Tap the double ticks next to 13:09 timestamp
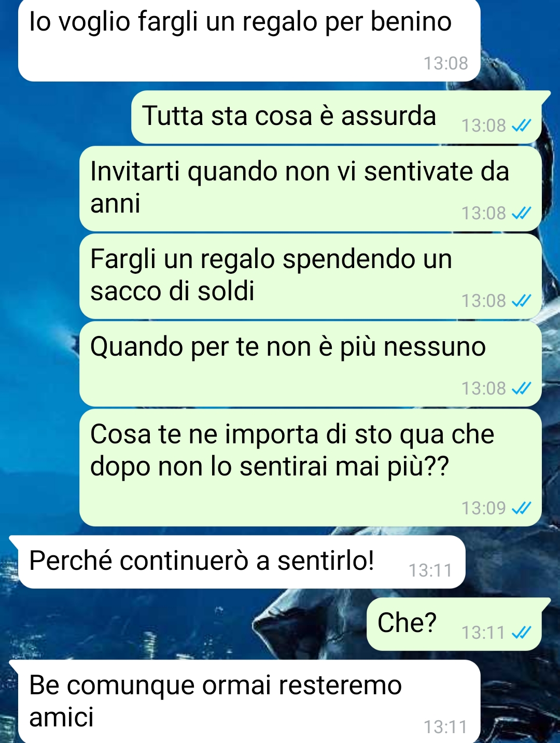 pyautogui.click(x=521, y=508)
